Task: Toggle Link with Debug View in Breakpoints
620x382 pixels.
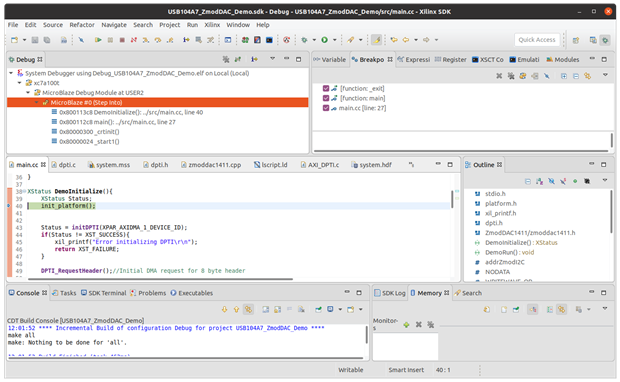Action: (588, 76)
